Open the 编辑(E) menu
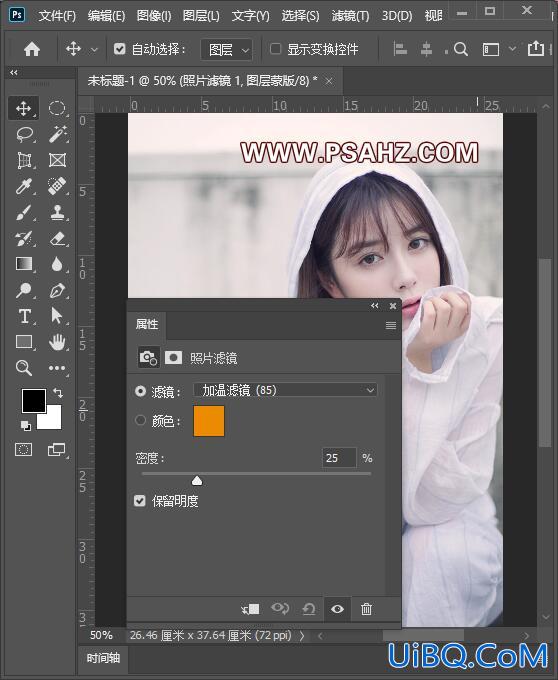The height and width of the screenshot is (680, 558). (x=106, y=16)
